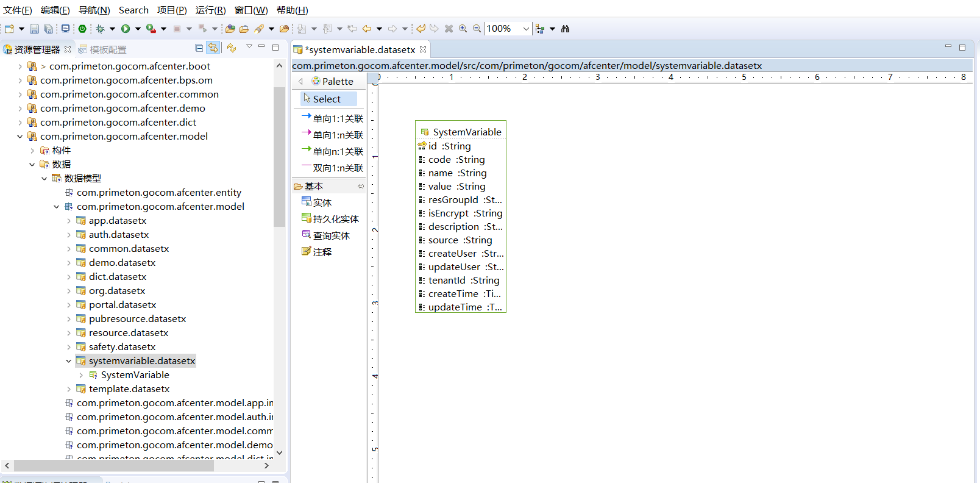Open the Search menu
This screenshot has width=980, height=483.
coord(133,10)
